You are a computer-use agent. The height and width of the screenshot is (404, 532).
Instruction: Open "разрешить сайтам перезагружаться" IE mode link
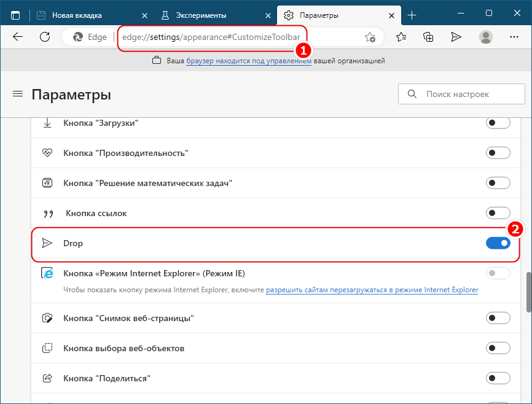(x=372, y=290)
